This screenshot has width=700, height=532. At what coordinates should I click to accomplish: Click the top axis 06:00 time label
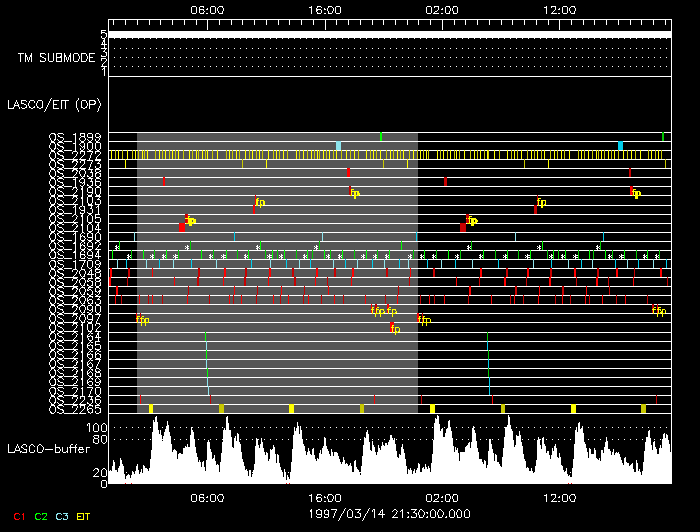point(206,9)
